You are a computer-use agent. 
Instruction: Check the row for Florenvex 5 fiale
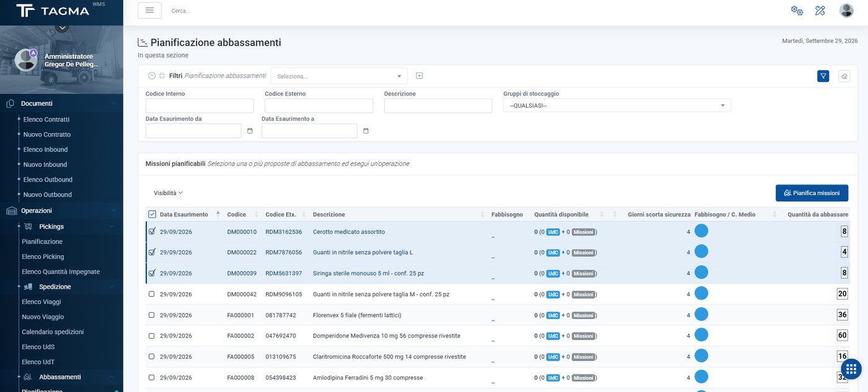(x=152, y=315)
